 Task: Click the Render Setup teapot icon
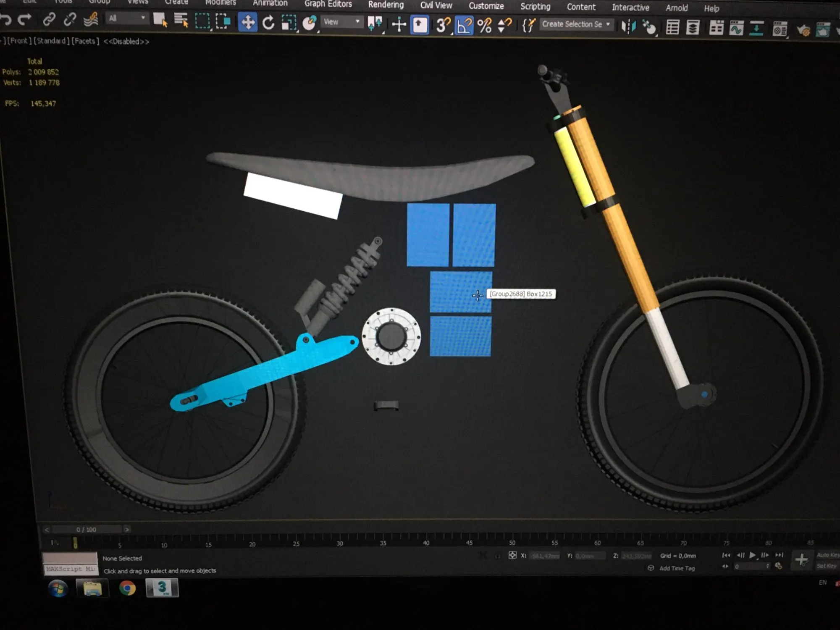pyautogui.click(x=803, y=30)
